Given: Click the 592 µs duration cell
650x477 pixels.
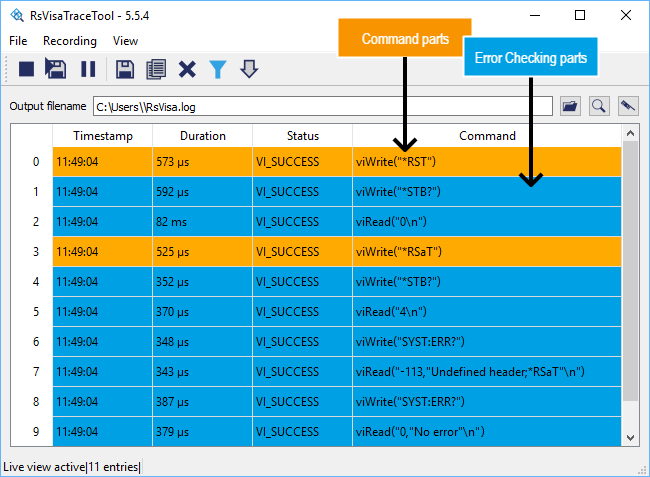Looking at the screenshot, I should pos(203,192).
